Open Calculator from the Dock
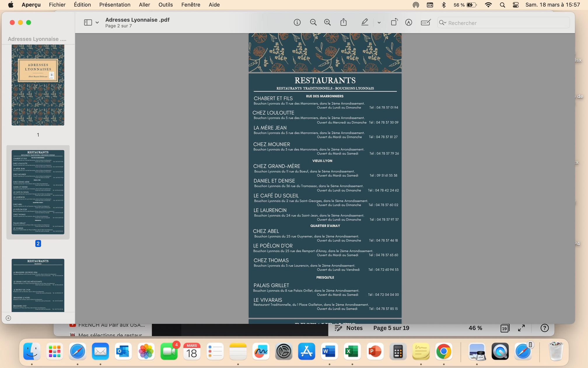The height and width of the screenshot is (368, 588). tap(398, 351)
